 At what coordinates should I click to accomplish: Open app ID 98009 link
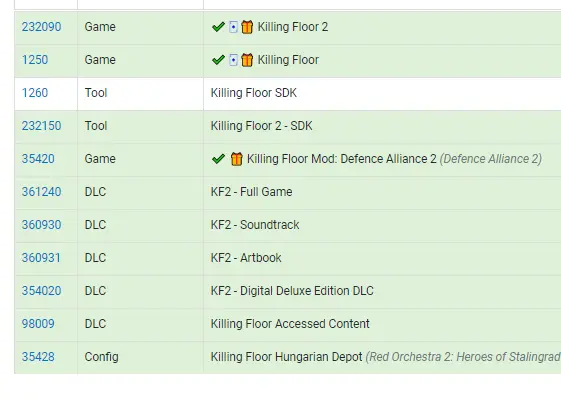[38, 323]
